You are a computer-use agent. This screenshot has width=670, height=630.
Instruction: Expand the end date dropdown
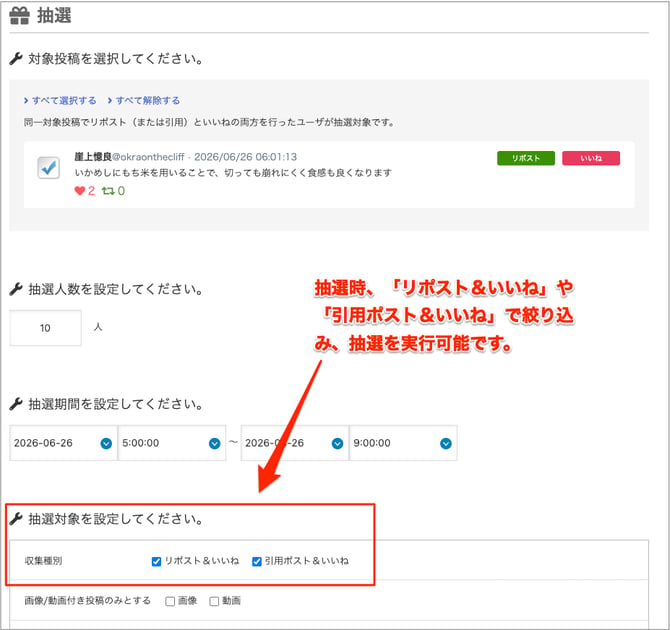click(x=295, y=443)
